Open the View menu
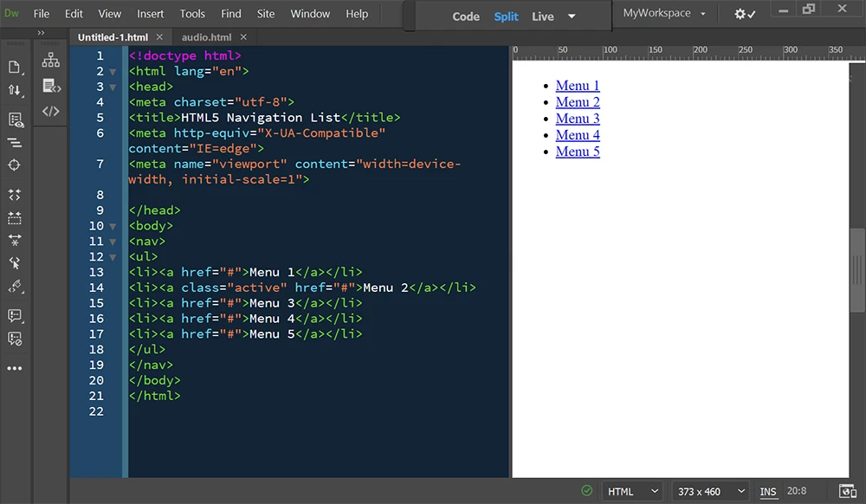866x504 pixels. 109,14
